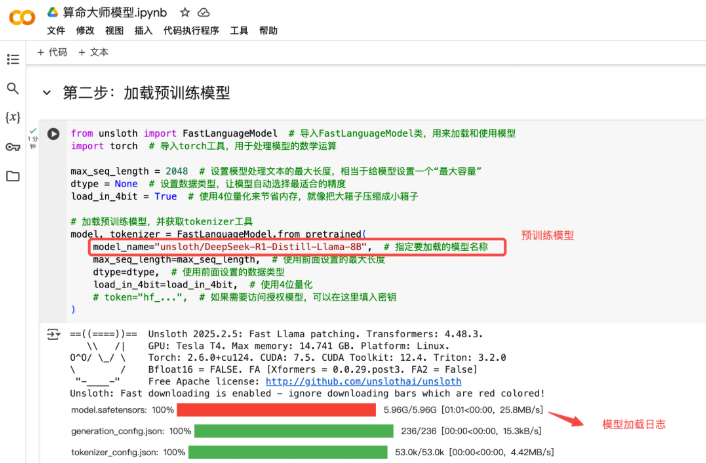Viewport: 706px width, 463px height.
Task: Click the generation_config.json: 100% label
Action: (x=131, y=431)
